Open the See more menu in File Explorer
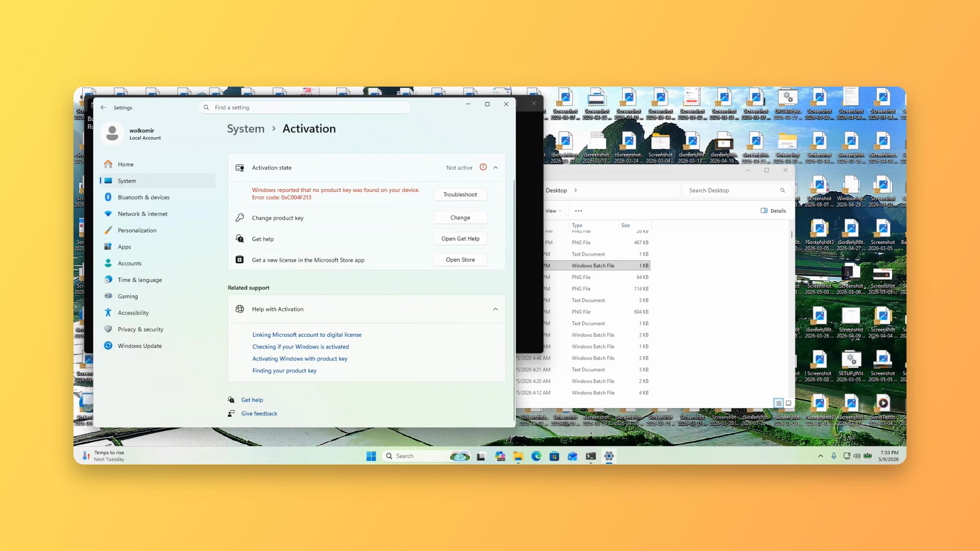 tap(578, 211)
